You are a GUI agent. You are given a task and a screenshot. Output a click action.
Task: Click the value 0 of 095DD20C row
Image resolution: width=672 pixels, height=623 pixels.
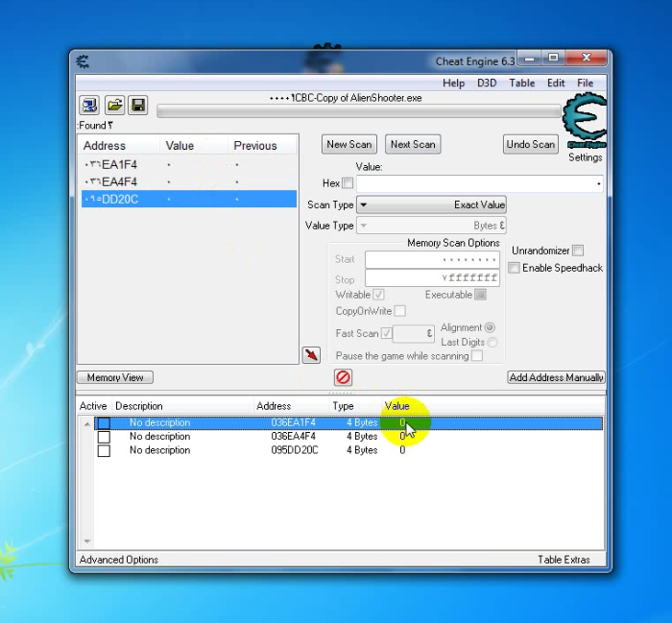(x=402, y=450)
